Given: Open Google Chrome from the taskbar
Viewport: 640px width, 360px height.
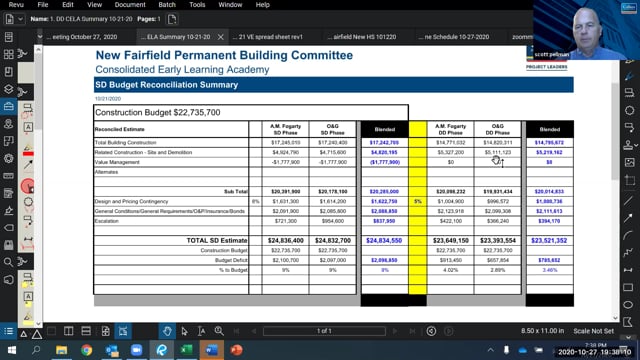Looking at the screenshot, I should click(x=86, y=350).
